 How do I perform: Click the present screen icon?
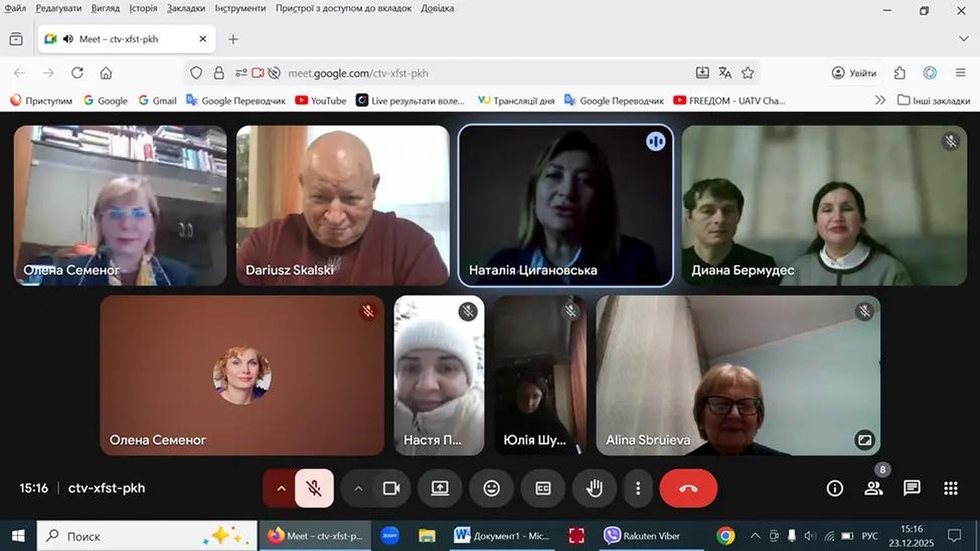pos(439,488)
